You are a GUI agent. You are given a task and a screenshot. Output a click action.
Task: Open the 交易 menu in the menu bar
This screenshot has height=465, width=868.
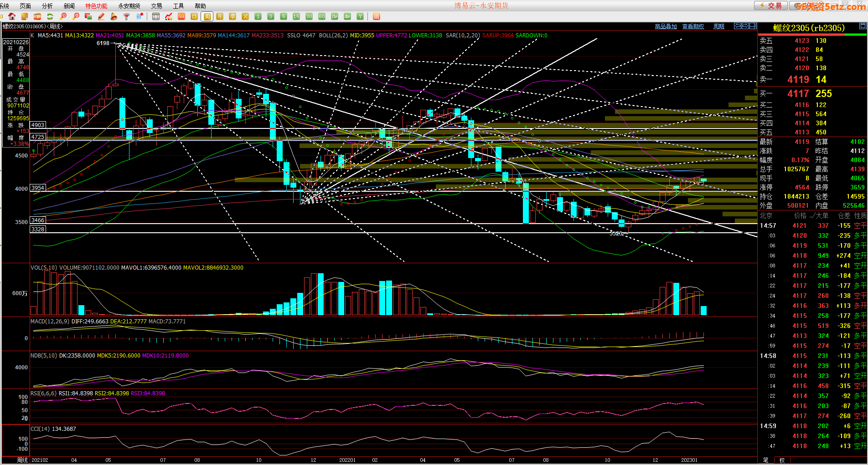point(156,6)
